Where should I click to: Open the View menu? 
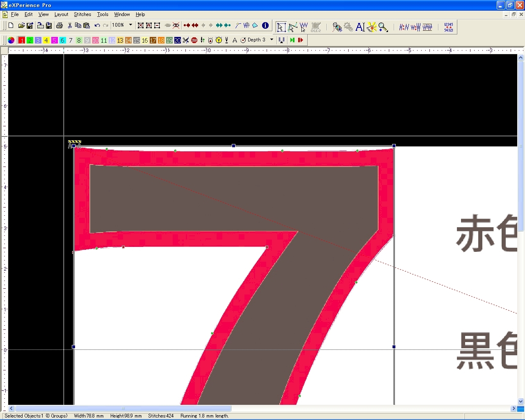tap(43, 14)
